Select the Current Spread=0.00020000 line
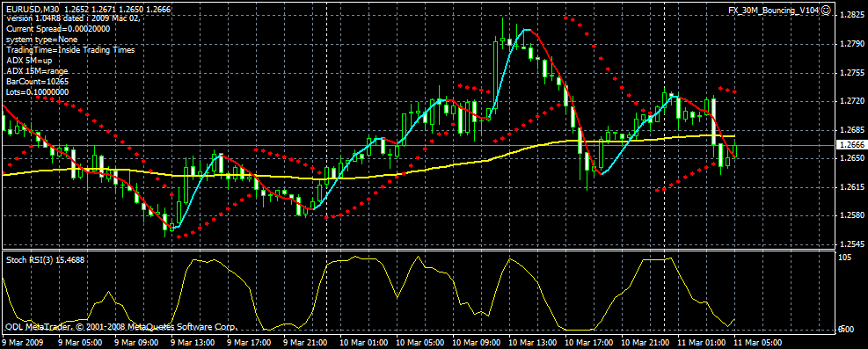The height and width of the screenshot is (349, 868). pyautogui.click(x=58, y=29)
